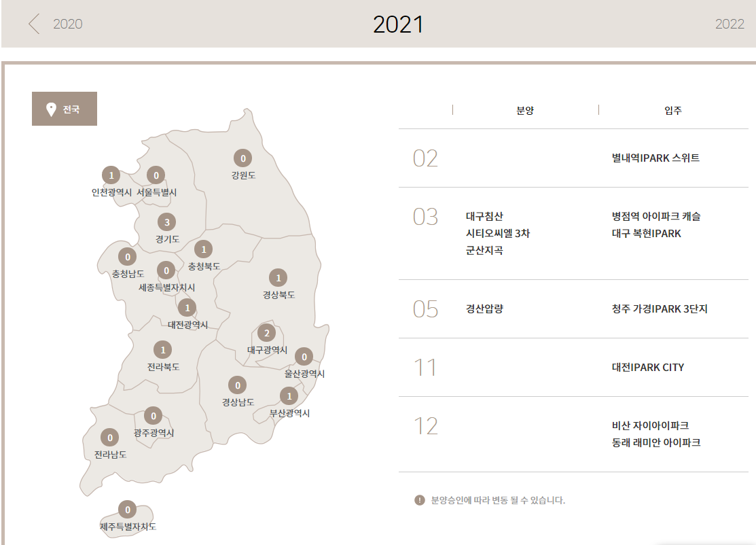Open 청주 가경IPARK 3단지 entry
This screenshot has width=756, height=545.
(660, 309)
